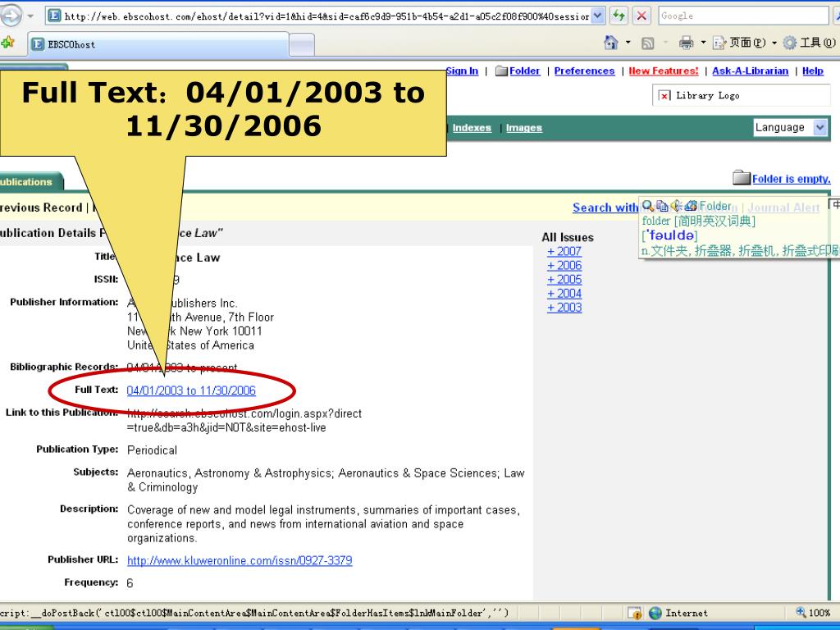Click the Periodical publication type text
Viewport: 840px width, 630px height.
pyautogui.click(x=152, y=450)
